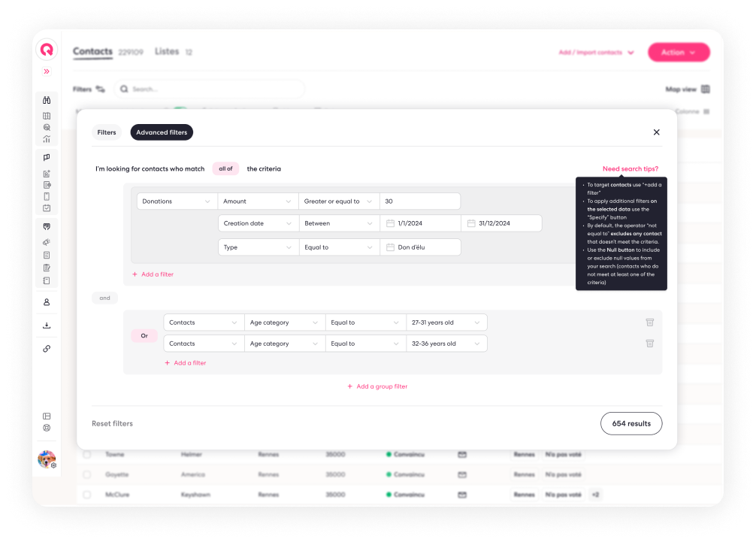The width and height of the screenshot is (756, 542).
Task: Open the 'Greater or equal to' operator dropdown
Action: [x=339, y=201]
